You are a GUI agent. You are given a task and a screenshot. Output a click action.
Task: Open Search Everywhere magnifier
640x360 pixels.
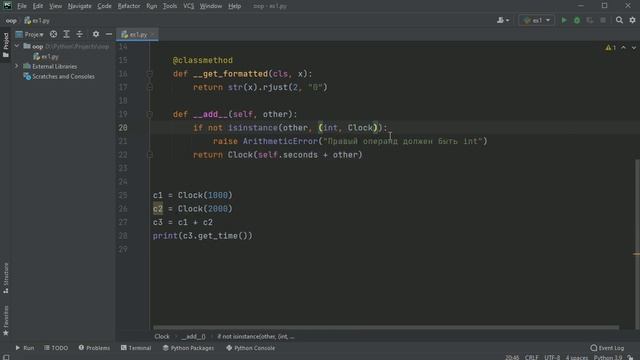619,20
